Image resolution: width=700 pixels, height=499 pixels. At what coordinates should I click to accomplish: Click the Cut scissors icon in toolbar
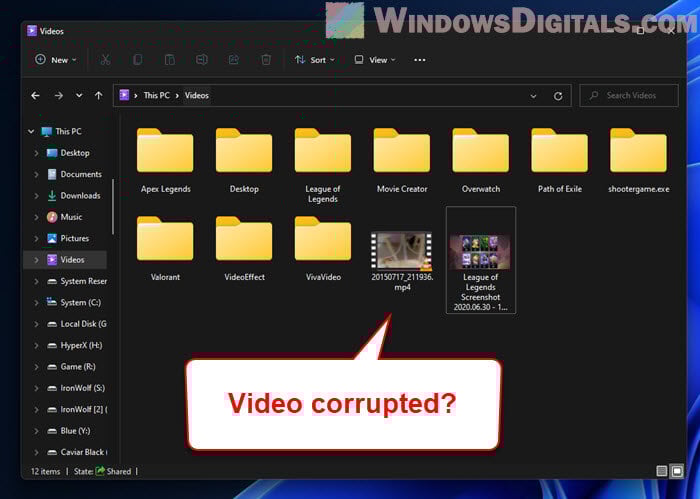coord(105,60)
